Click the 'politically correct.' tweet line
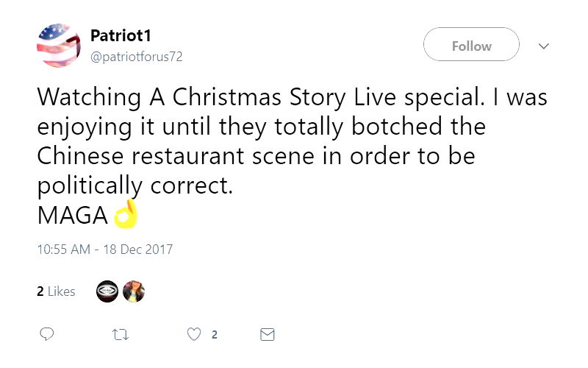The width and height of the screenshot is (588, 368). [134, 185]
